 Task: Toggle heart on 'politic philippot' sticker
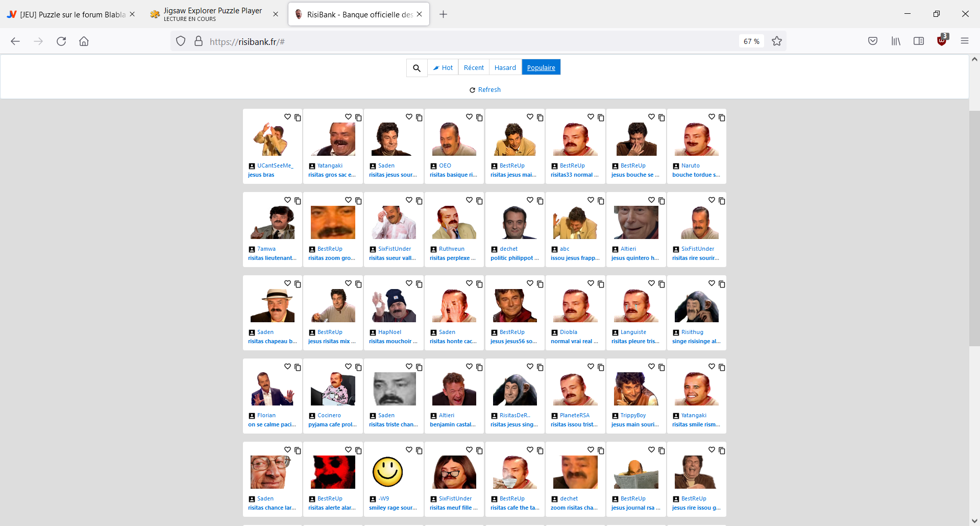point(530,200)
